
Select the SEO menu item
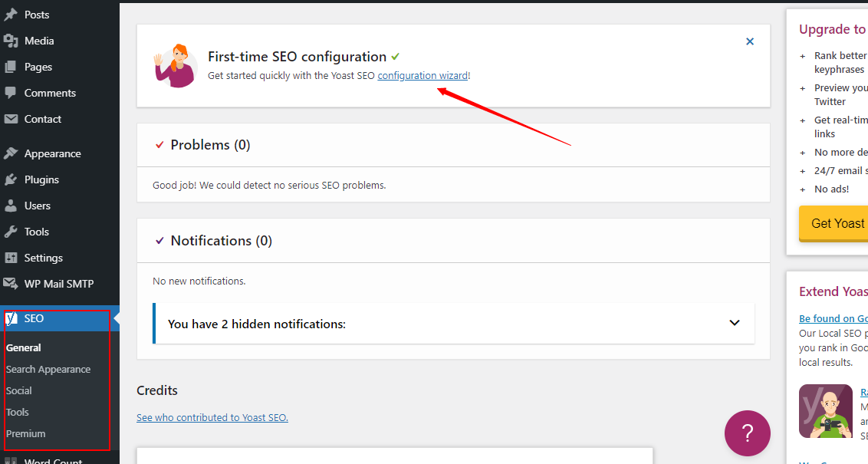(60, 318)
